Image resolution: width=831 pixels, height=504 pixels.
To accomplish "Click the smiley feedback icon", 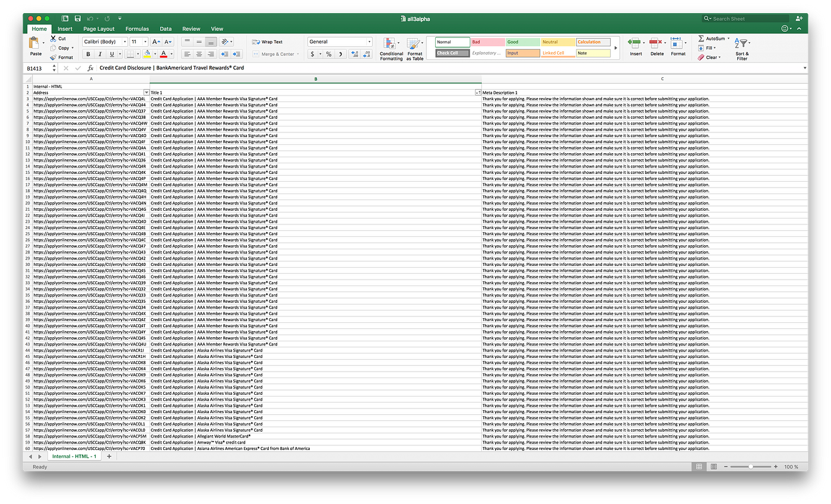I will click(785, 28).
